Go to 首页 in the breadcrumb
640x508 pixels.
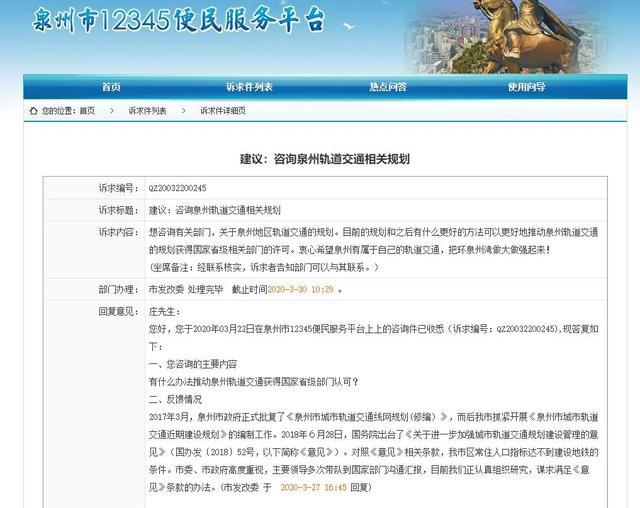87,111
